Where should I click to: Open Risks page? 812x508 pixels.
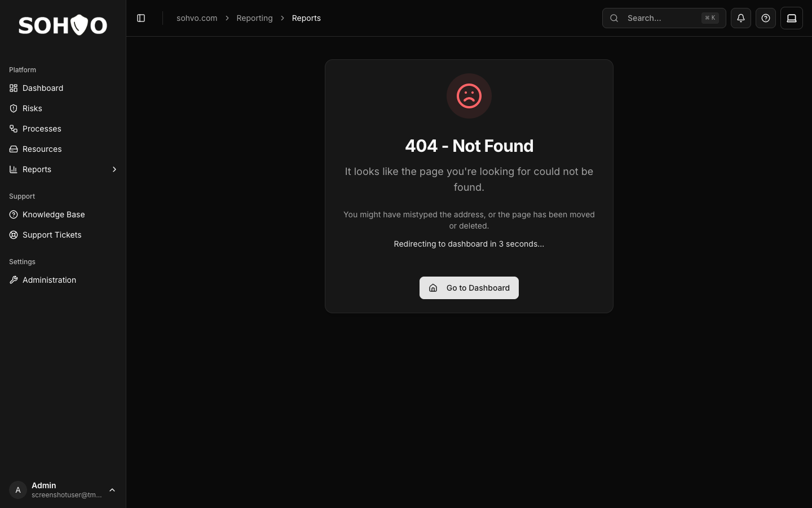[x=63, y=108]
